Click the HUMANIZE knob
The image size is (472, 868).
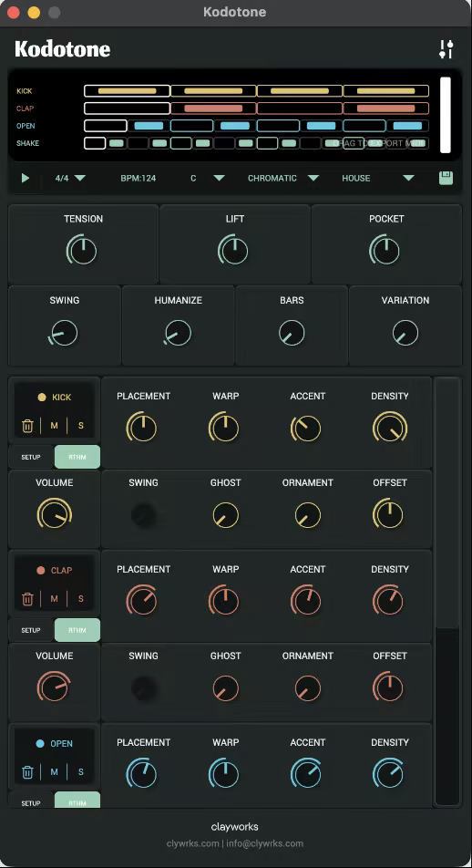[178, 334]
